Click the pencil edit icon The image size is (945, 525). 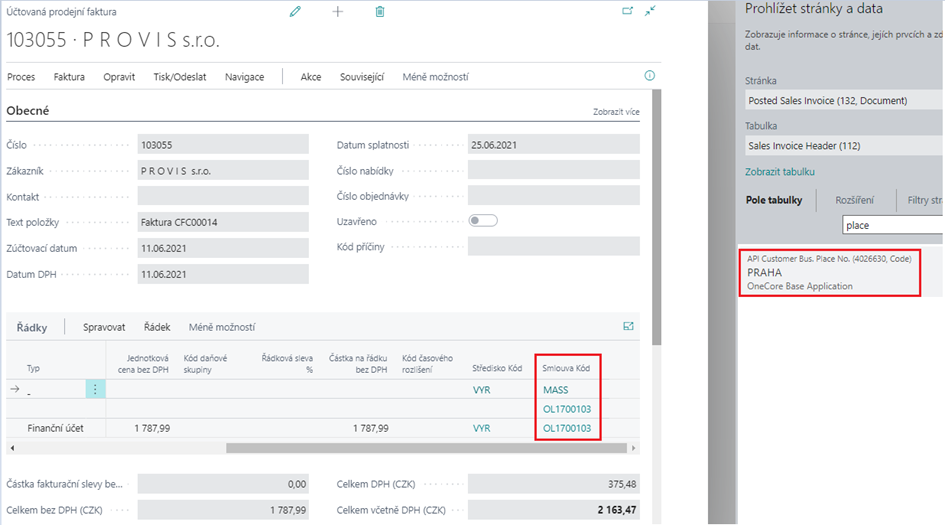coord(294,11)
